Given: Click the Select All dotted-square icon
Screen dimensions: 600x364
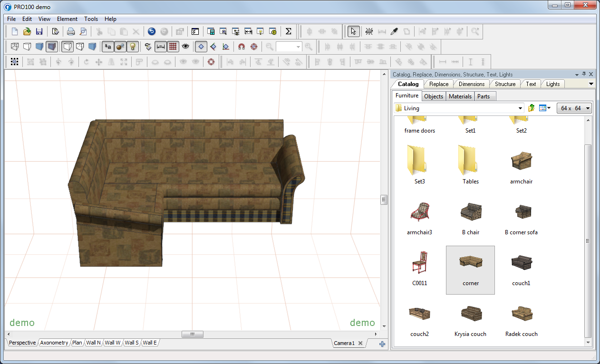Looking at the screenshot, I should [15, 62].
